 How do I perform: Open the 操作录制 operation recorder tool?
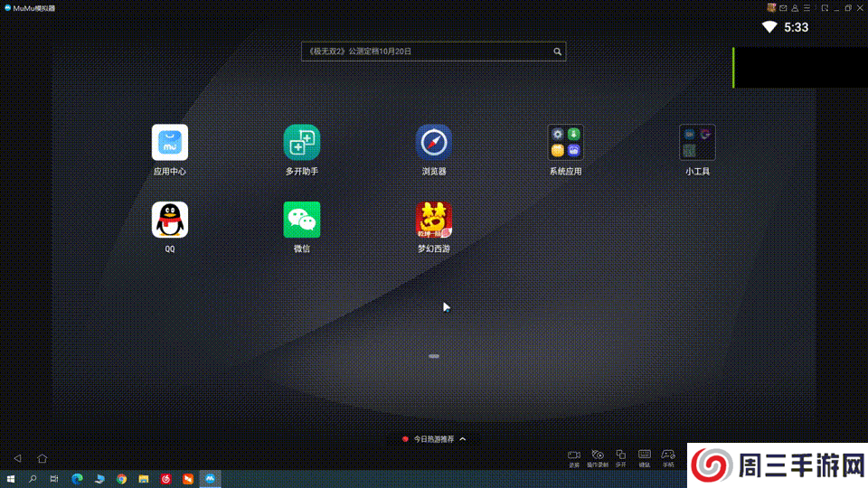tap(597, 456)
